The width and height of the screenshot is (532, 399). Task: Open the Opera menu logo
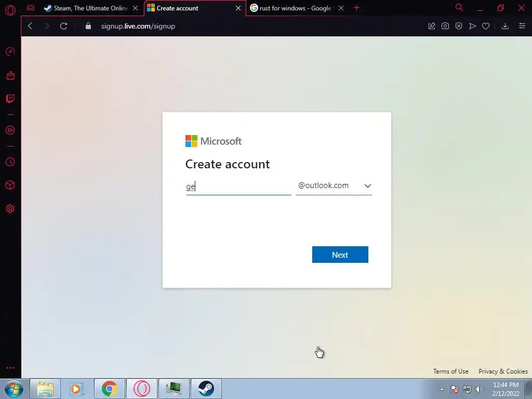coord(10,10)
